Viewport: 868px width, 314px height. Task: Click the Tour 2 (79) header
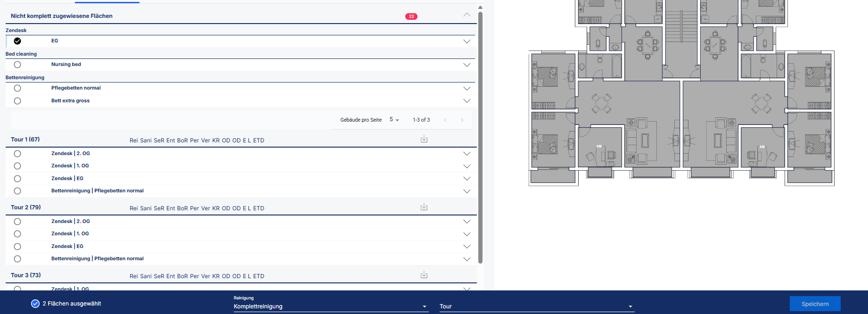[x=26, y=207]
